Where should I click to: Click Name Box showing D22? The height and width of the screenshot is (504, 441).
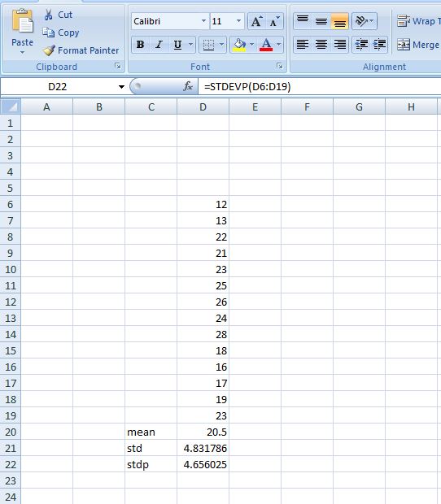tap(58, 87)
